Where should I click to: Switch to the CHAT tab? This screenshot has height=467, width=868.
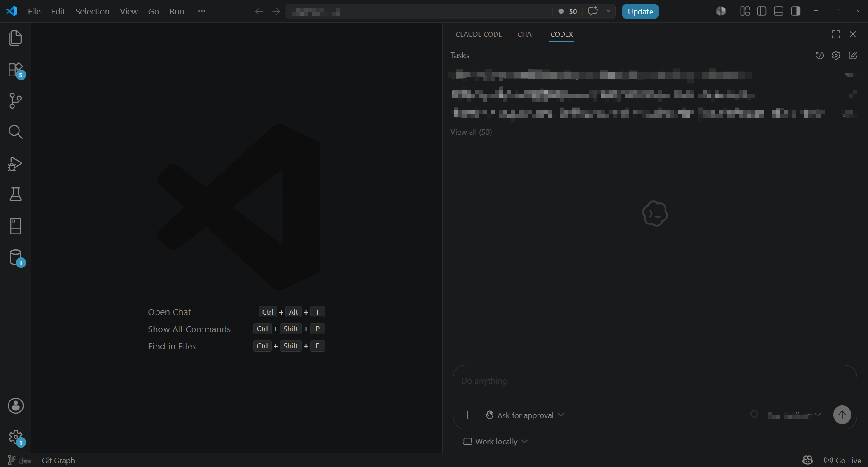tap(526, 34)
